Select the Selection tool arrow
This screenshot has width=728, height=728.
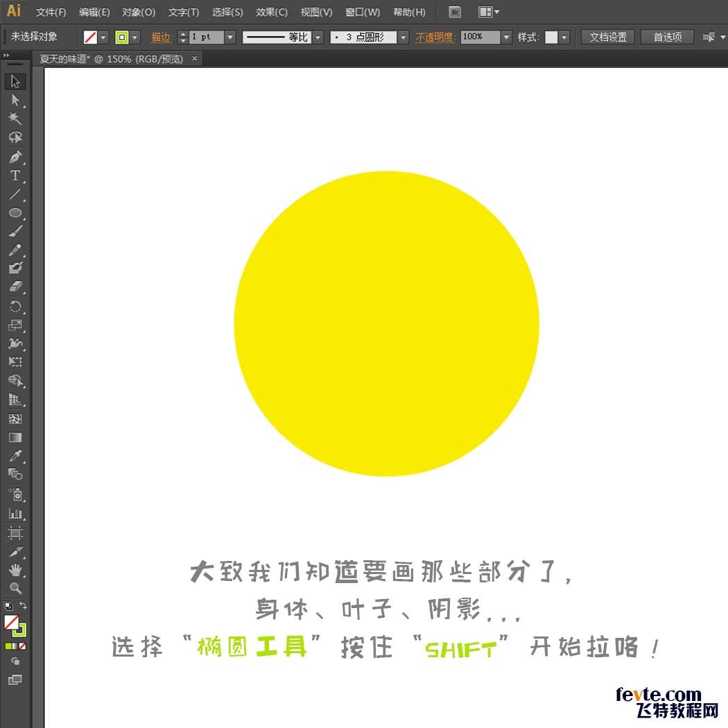click(x=15, y=81)
